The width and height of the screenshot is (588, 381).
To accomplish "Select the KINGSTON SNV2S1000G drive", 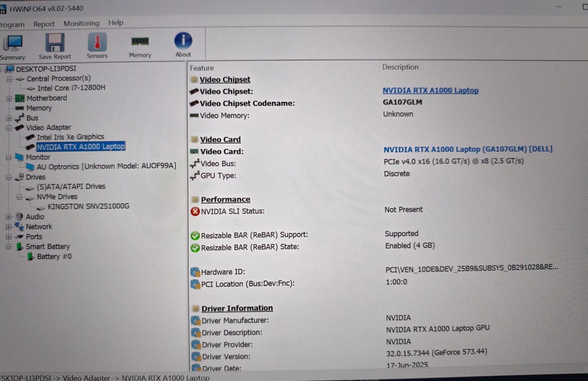I will [88, 206].
